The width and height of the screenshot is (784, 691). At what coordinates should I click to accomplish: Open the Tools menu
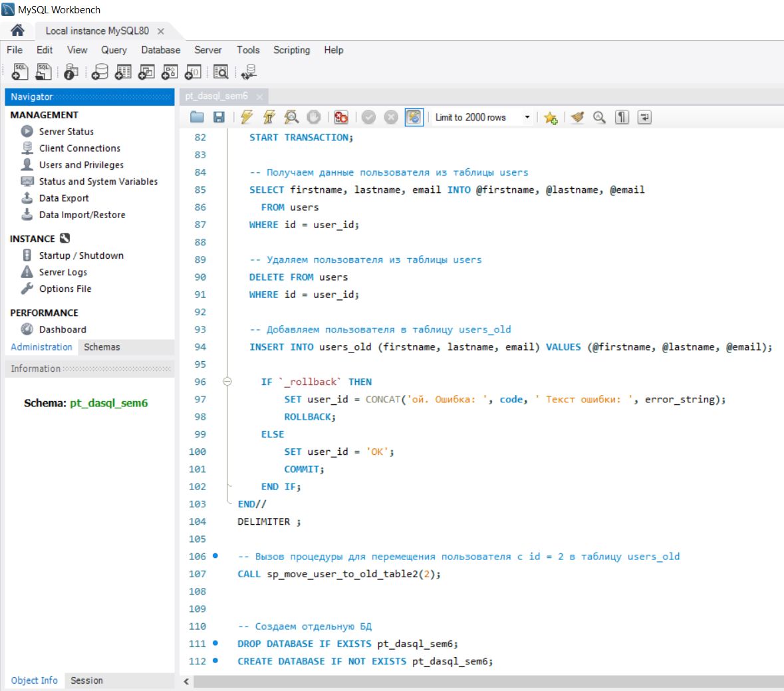point(248,50)
